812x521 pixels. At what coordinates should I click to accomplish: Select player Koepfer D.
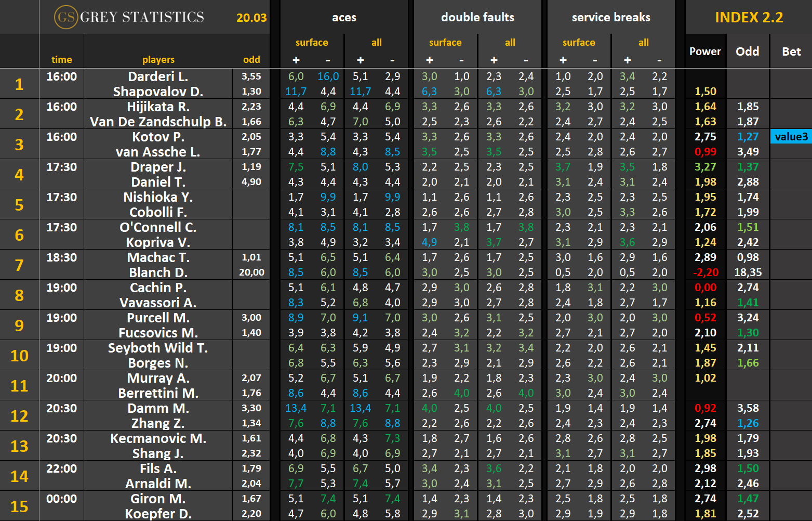pos(158,514)
